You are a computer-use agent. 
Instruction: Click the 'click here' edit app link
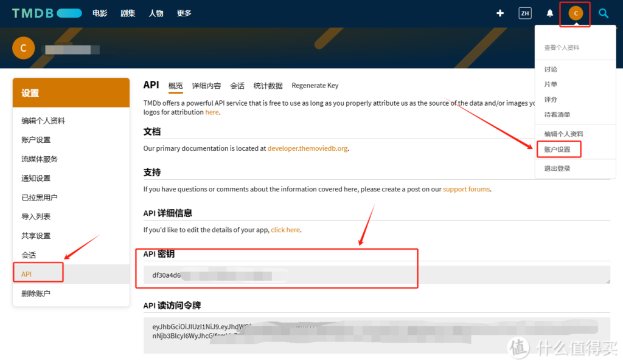click(285, 230)
